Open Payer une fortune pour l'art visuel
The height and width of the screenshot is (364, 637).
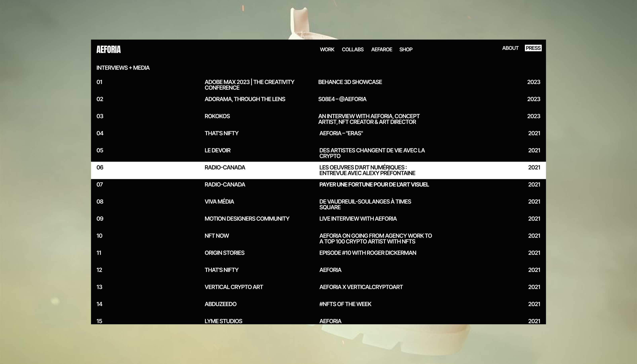click(x=374, y=184)
